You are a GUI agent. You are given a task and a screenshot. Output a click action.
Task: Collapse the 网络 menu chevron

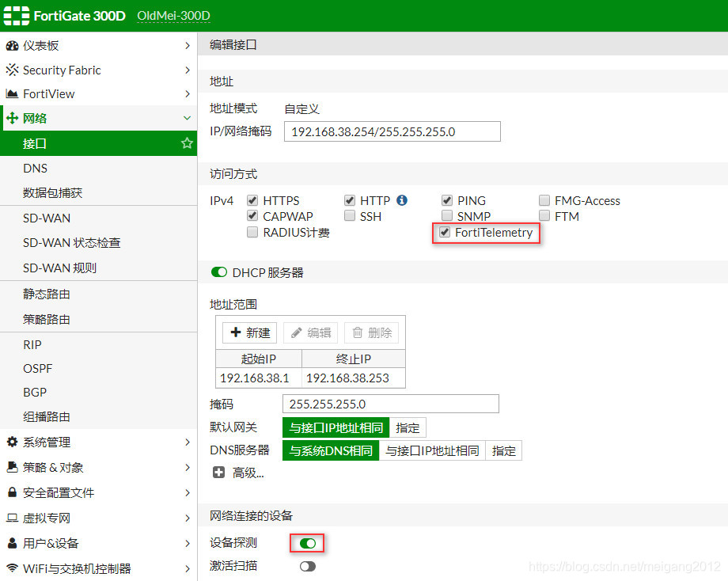pos(187,118)
